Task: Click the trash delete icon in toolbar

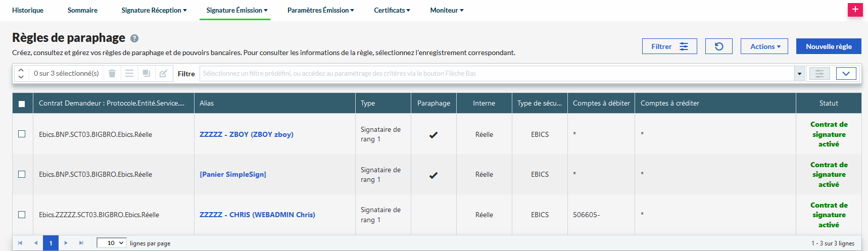Action: pyautogui.click(x=112, y=74)
